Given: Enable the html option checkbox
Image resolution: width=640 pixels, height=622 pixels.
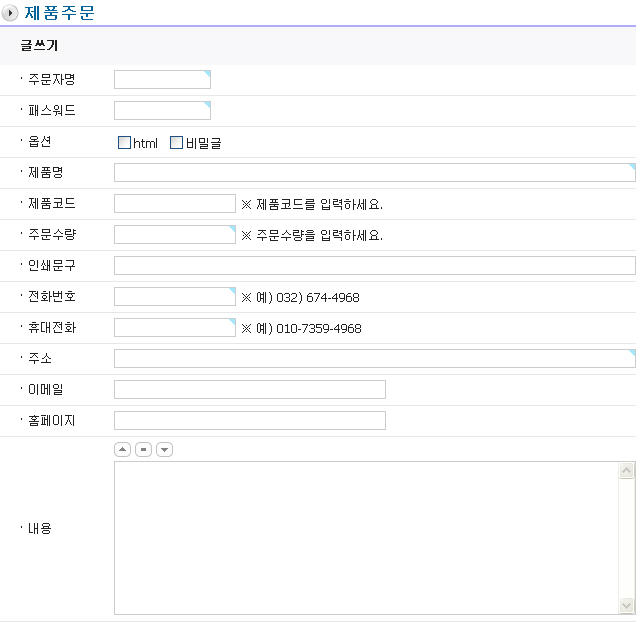Looking at the screenshot, I should pos(124,143).
